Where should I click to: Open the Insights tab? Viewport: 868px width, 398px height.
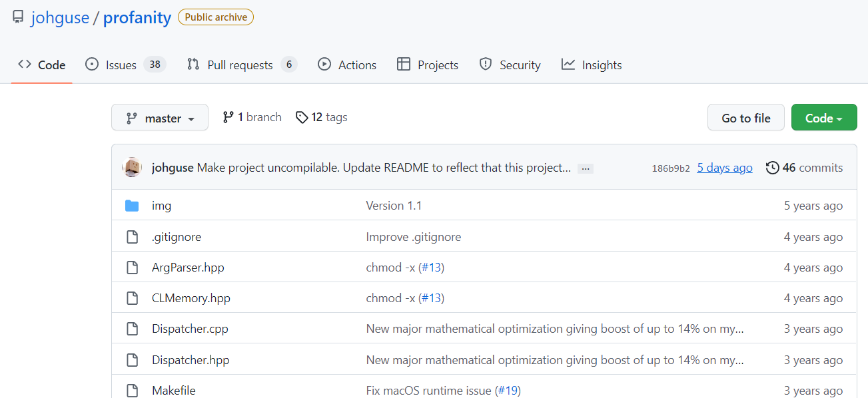pyautogui.click(x=592, y=65)
